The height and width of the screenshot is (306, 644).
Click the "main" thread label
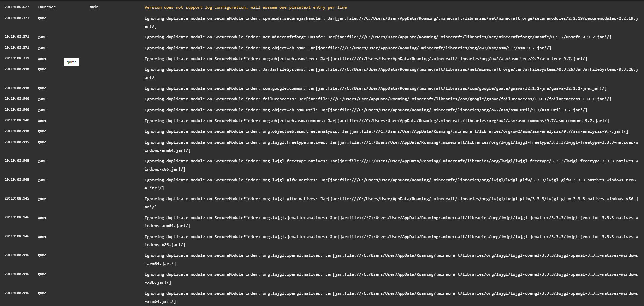94,7
